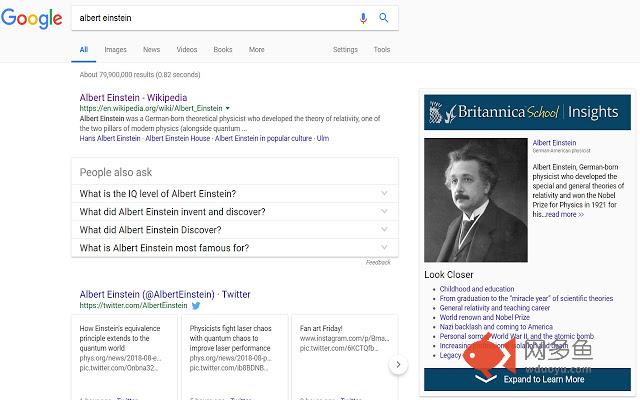Expand "What is the IQ level of Albert Einstein?"
This screenshot has height=400, width=640.
[235, 193]
